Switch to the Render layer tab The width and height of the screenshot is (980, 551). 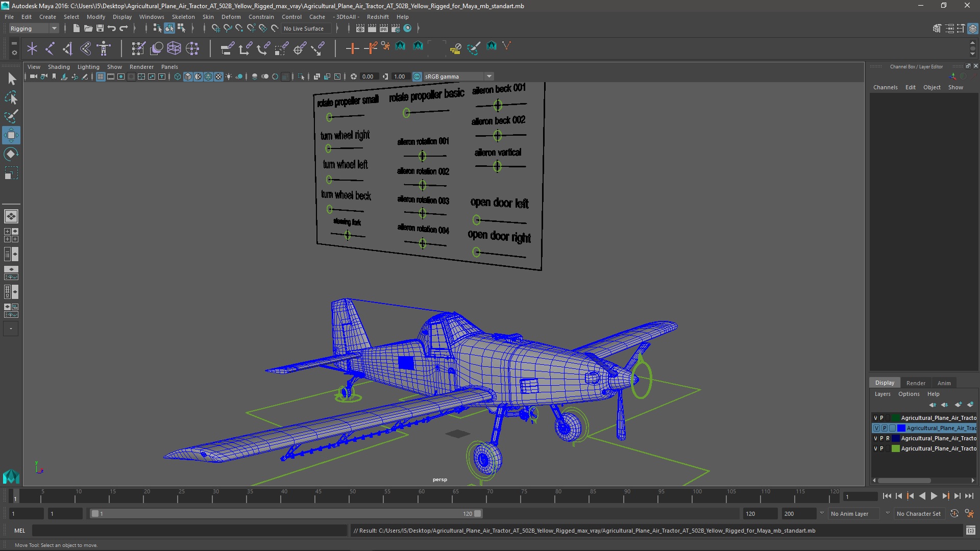(x=916, y=383)
